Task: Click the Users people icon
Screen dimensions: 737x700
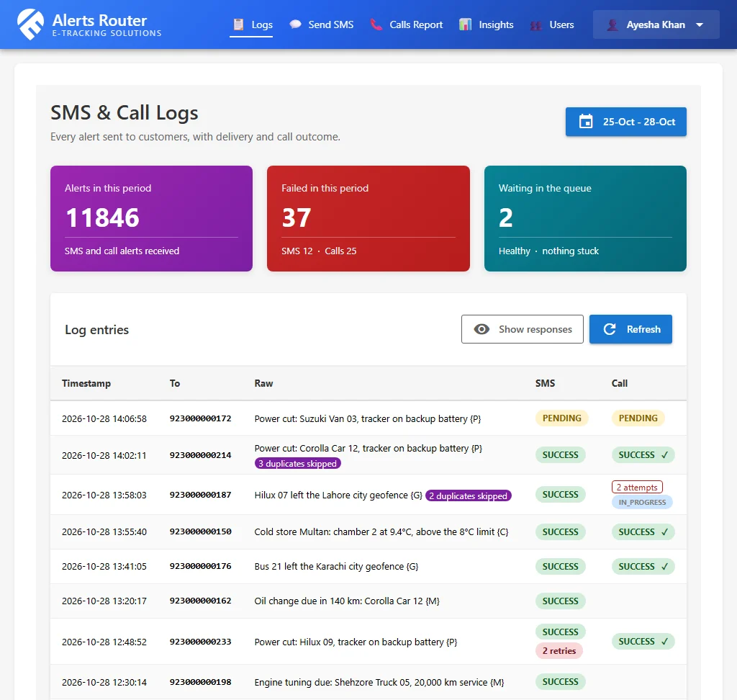Action: pyautogui.click(x=535, y=25)
